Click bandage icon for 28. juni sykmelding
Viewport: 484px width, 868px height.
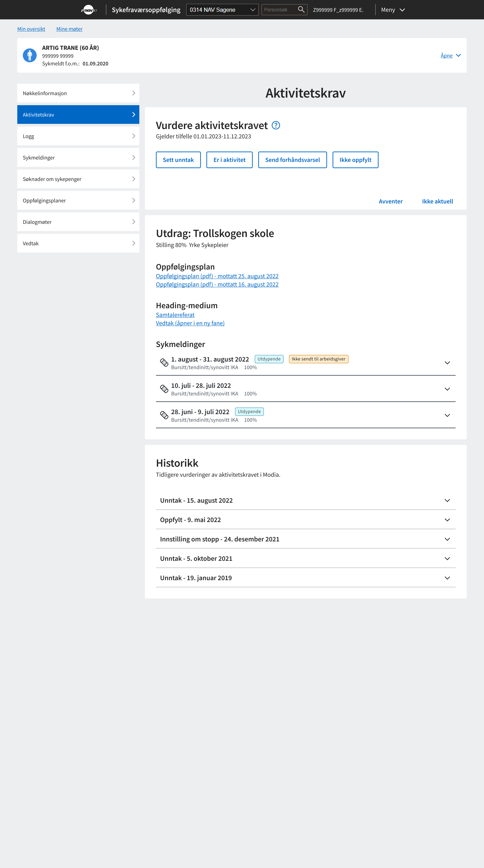pos(164,415)
